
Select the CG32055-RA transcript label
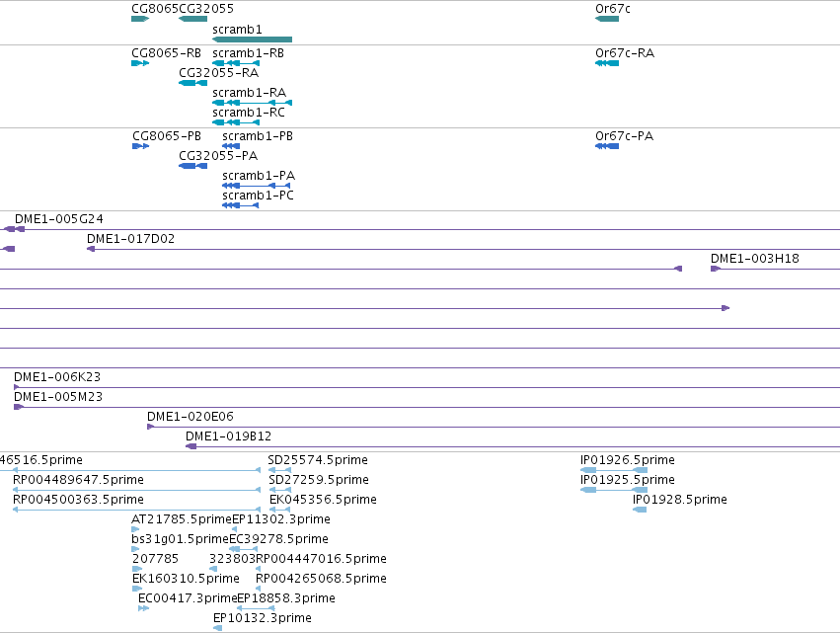tap(218, 73)
